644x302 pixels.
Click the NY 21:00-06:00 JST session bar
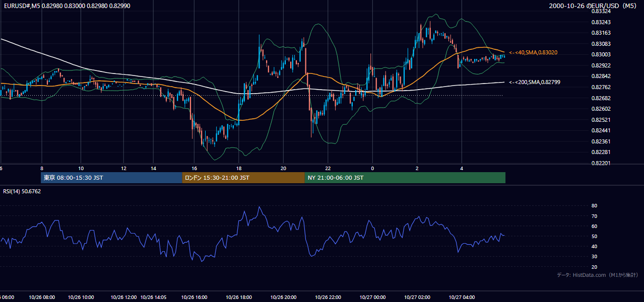pyautogui.click(x=405, y=178)
